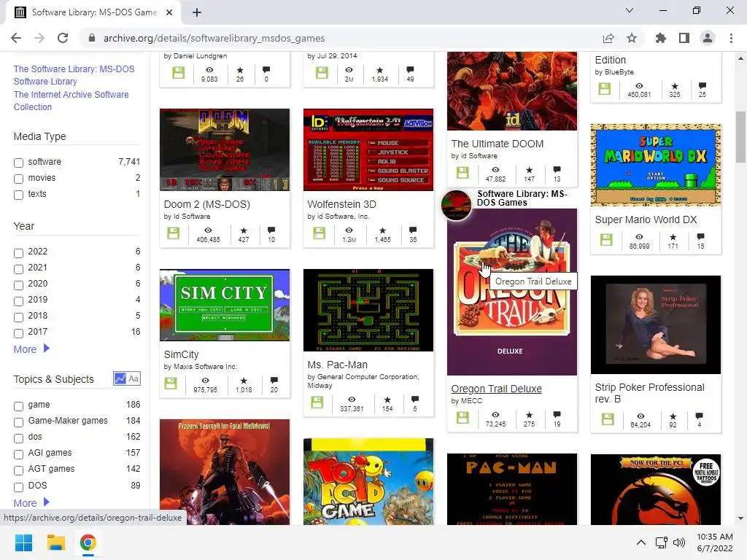Viewport: 747px width, 560px height.
Task: Filter by year 2017
Action: [x=18, y=332]
